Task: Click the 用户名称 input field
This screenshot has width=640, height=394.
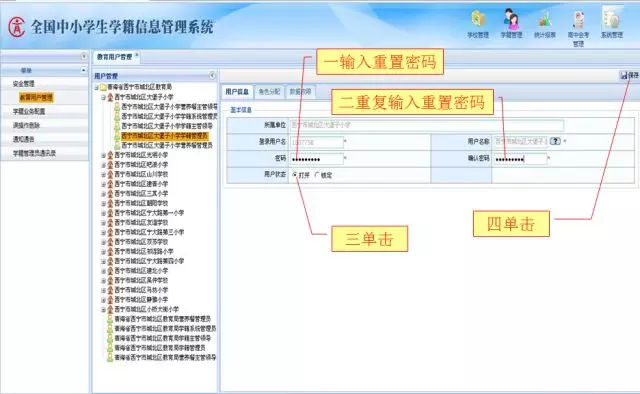Action: click(x=520, y=141)
